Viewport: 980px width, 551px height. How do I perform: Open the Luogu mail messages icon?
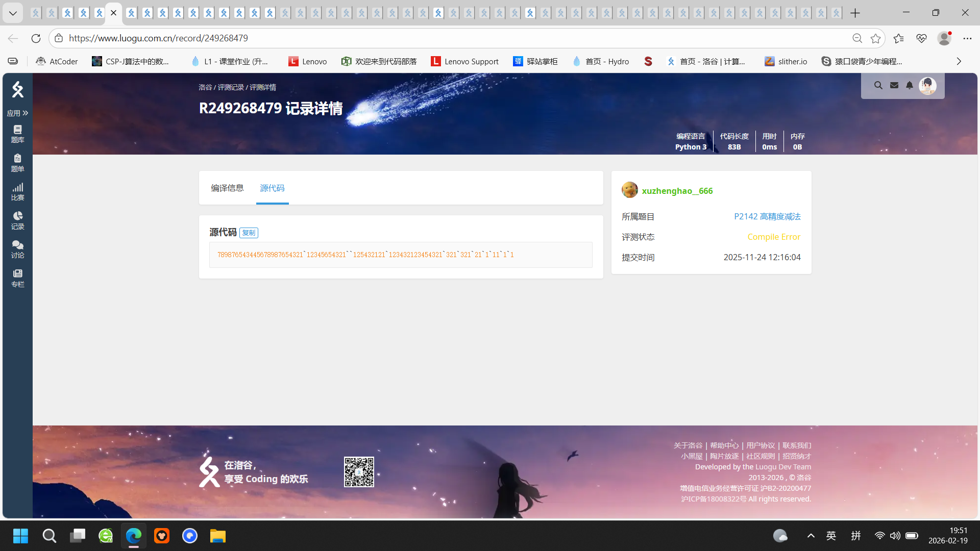point(894,85)
